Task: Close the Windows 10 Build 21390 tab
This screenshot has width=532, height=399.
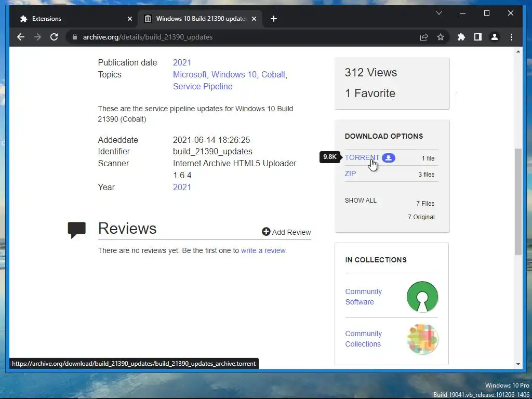Action: click(254, 19)
